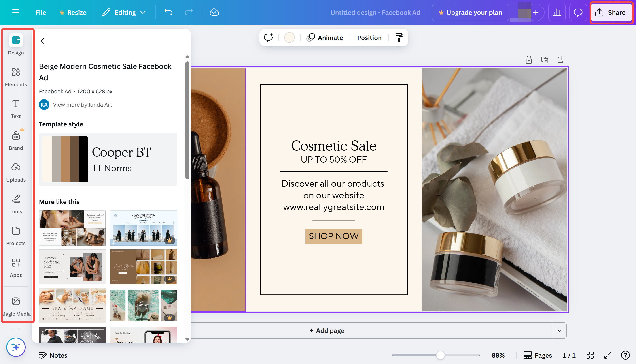Click Upgrade your plan

[470, 12]
